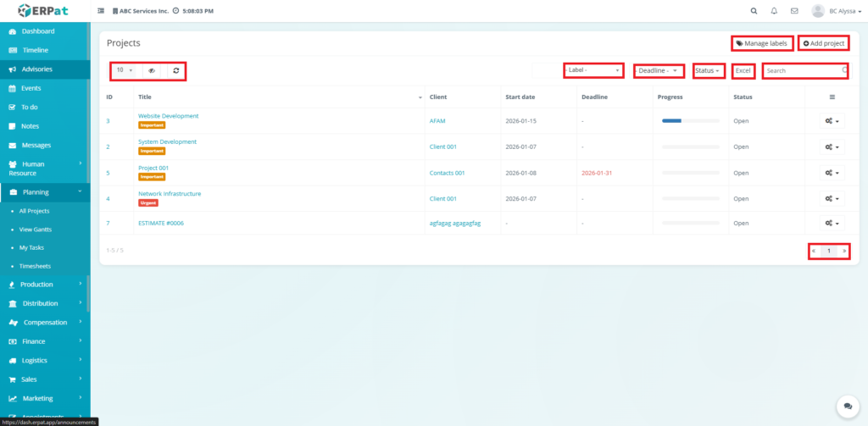Click the search magnifier icon in top bar

754,11
